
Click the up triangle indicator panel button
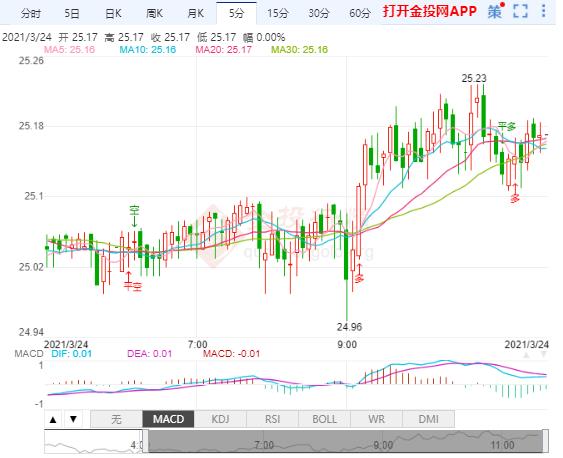pos(53,419)
